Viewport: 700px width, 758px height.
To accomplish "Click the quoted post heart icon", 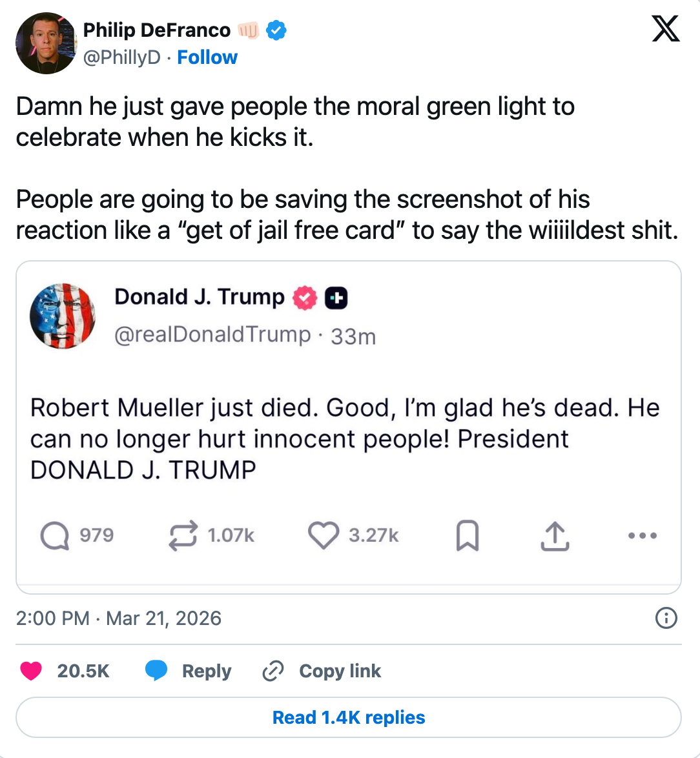I will tap(323, 536).
